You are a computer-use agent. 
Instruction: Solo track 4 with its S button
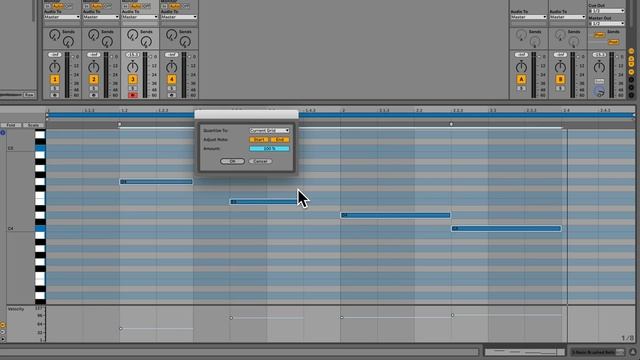[x=171, y=88]
